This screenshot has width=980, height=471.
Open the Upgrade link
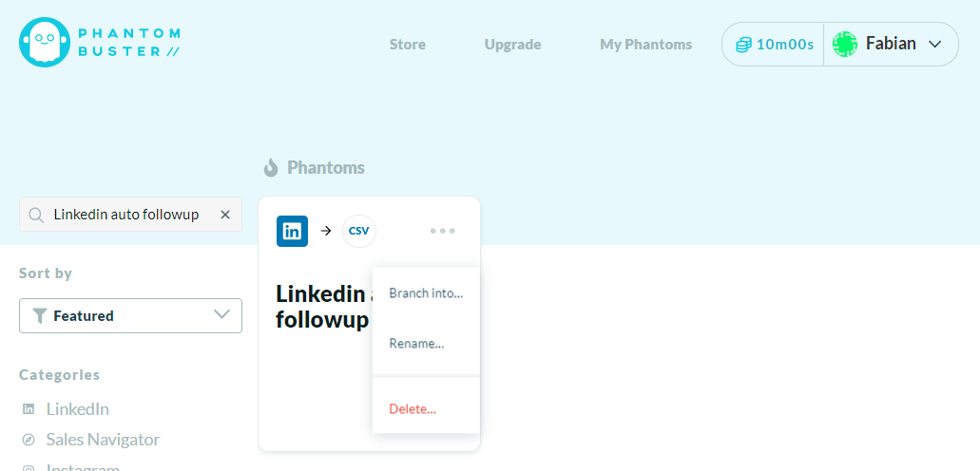tap(512, 45)
